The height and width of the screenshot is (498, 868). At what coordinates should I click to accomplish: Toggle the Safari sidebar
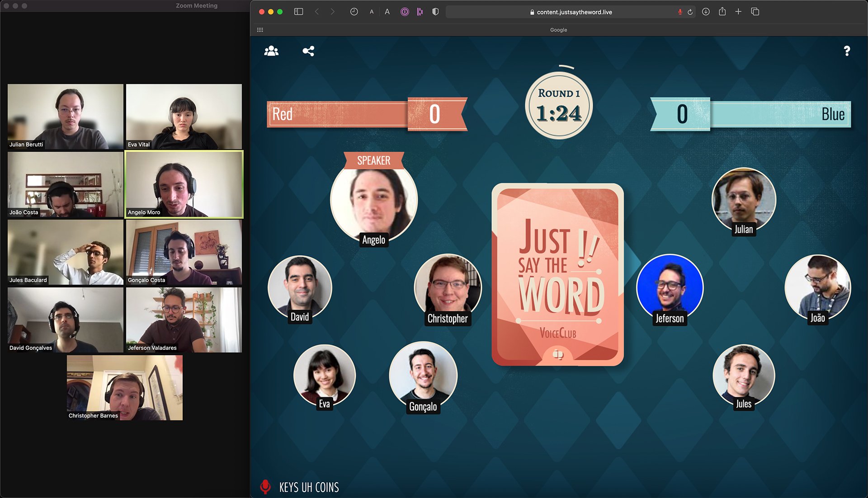(x=298, y=12)
